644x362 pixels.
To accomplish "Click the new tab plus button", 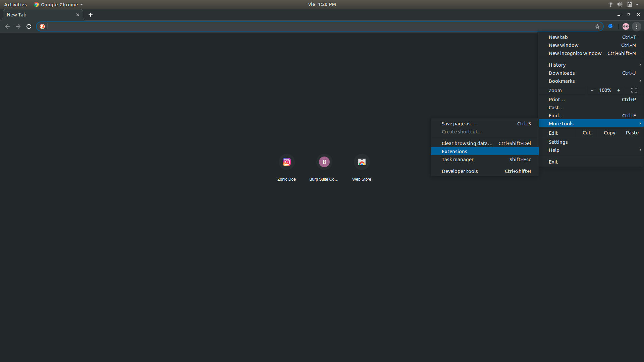I will point(91,15).
